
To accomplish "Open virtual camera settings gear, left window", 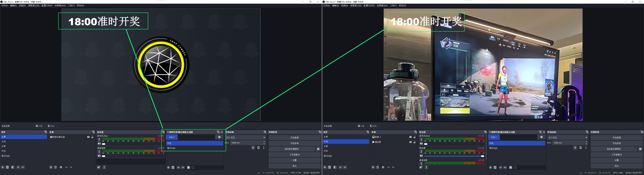I will tap(318, 149).
